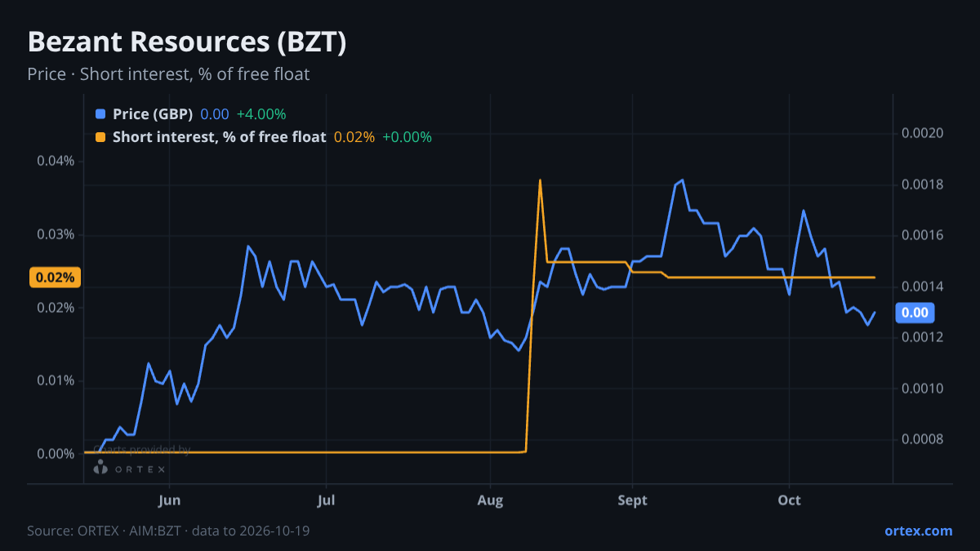This screenshot has width=980, height=551.
Task: Click the ORTEX logo watermark icon
Action: click(x=100, y=468)
